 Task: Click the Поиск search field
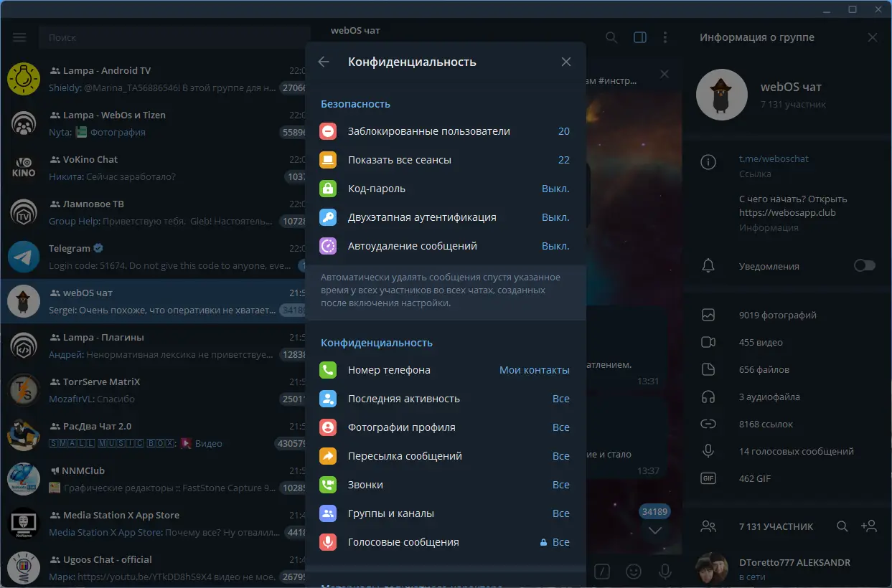click(174, 37)
